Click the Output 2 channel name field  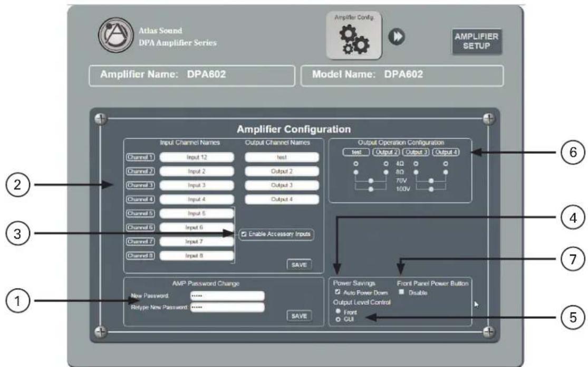282,171
